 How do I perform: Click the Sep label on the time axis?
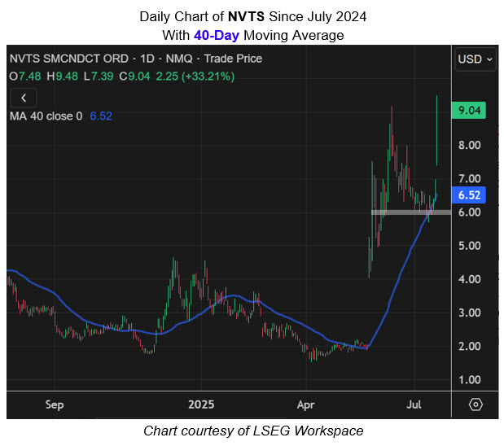[x=55, y=404]
